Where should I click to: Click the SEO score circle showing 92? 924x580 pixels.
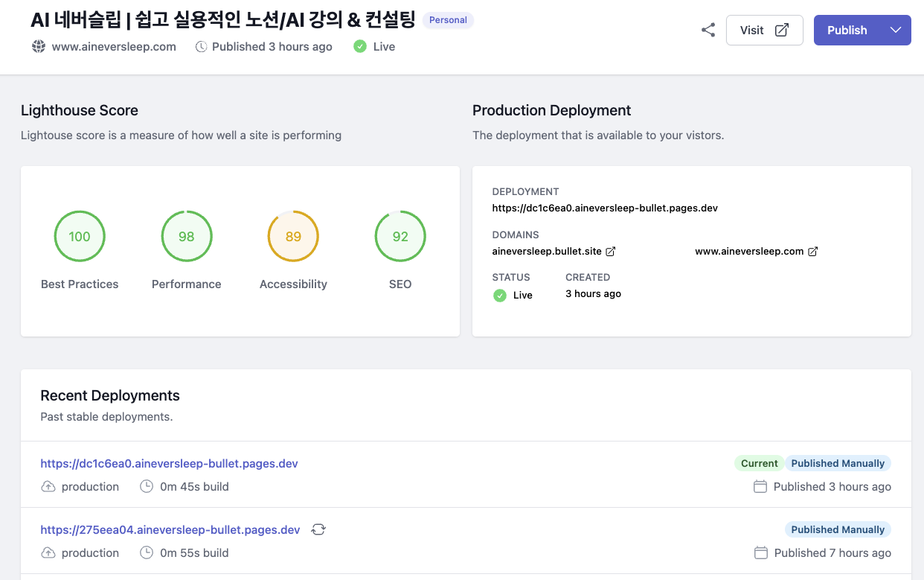click(400, 237)
